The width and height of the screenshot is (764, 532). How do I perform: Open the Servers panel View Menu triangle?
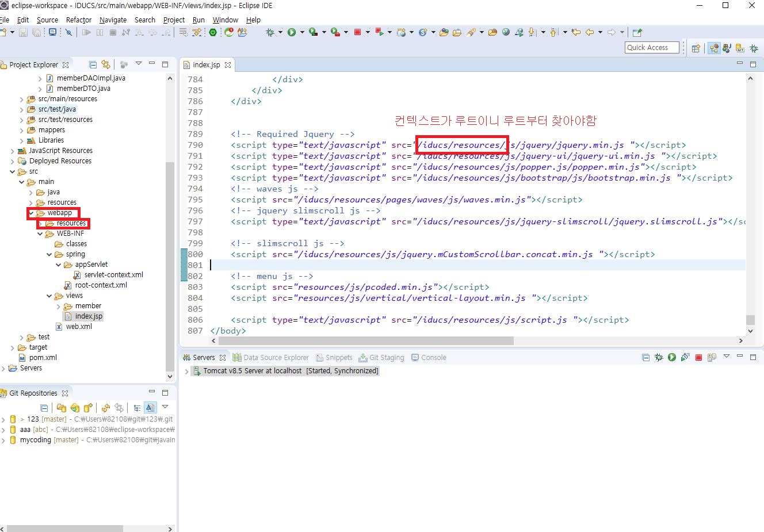tap(726, 357)
